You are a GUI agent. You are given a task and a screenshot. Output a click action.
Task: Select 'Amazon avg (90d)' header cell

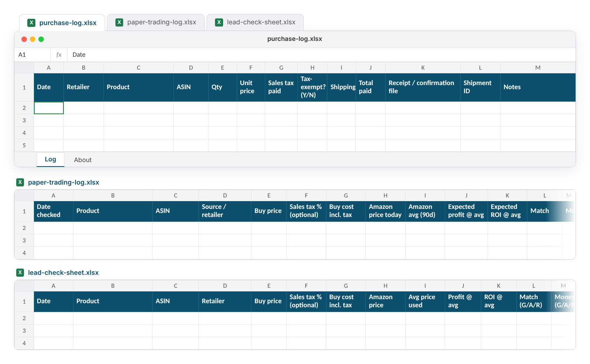(x=425, y=211)
